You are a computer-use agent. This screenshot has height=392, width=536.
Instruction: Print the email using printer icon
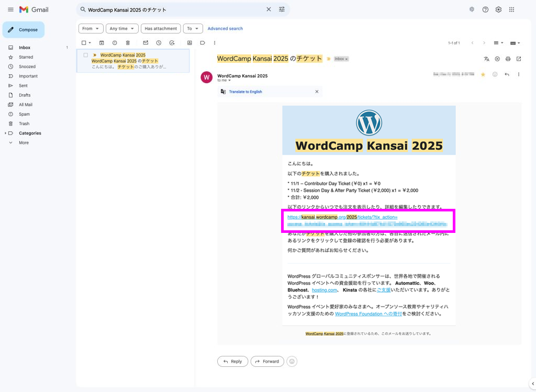pos(508,59)
